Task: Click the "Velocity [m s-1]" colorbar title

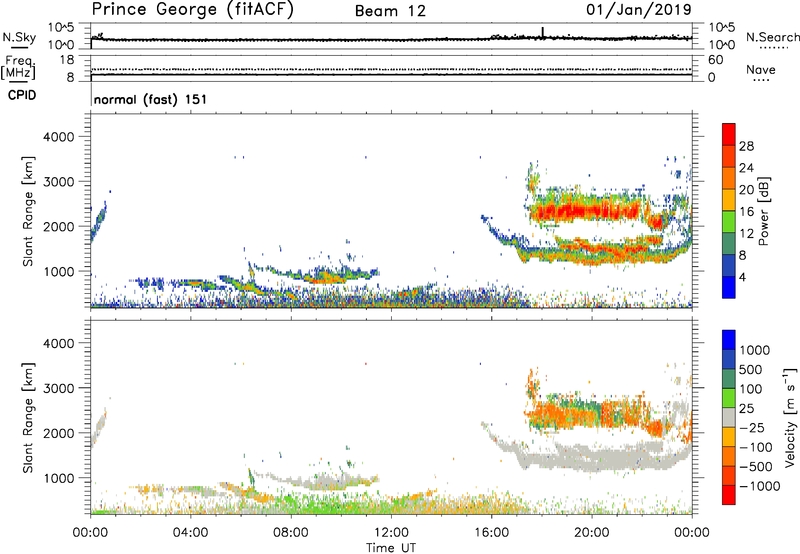Action: pos(790,417)
